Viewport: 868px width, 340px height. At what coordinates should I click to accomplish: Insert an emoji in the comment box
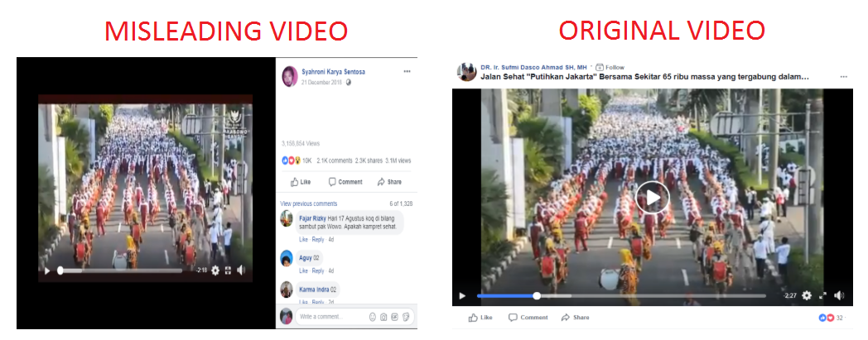point(373,317)
